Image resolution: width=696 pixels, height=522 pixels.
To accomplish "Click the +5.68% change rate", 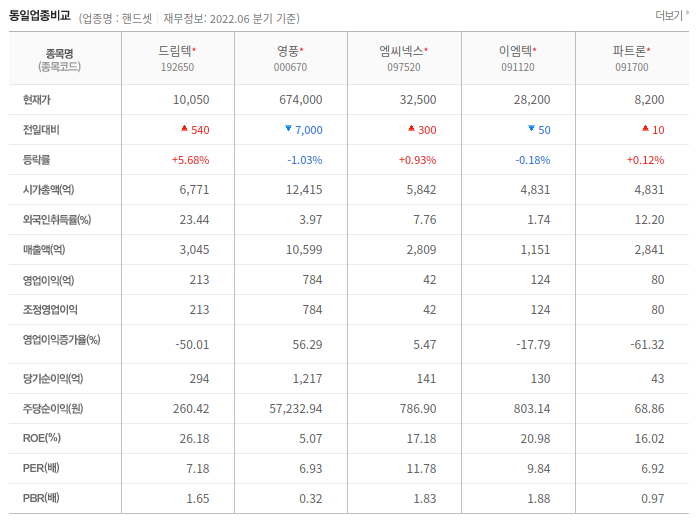I will (190, 160).
